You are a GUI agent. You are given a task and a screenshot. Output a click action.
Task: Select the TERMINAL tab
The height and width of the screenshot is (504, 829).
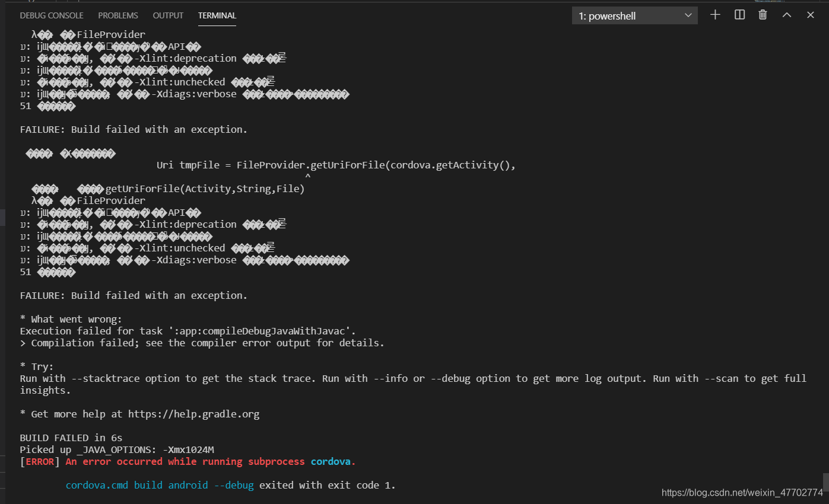coord(217,15)
